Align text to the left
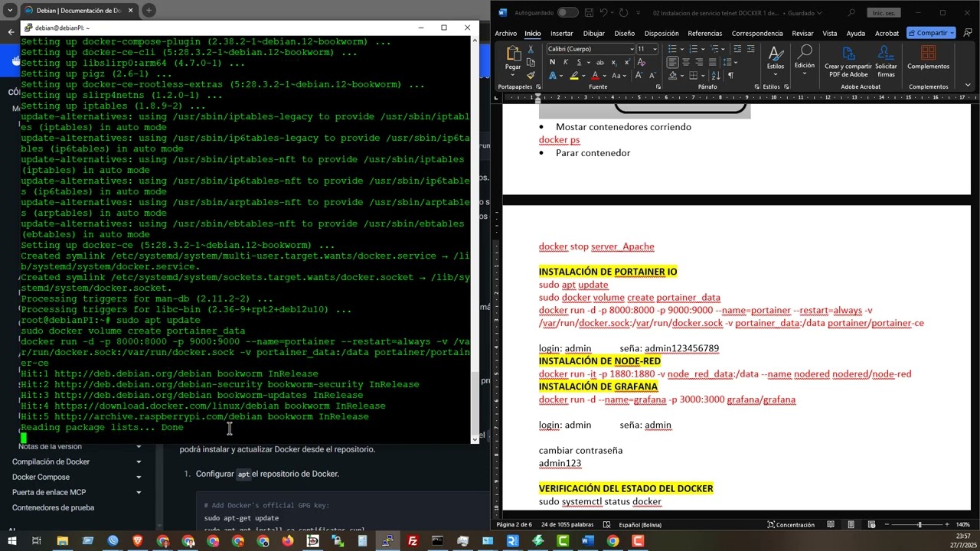 [x=672, y=62]
